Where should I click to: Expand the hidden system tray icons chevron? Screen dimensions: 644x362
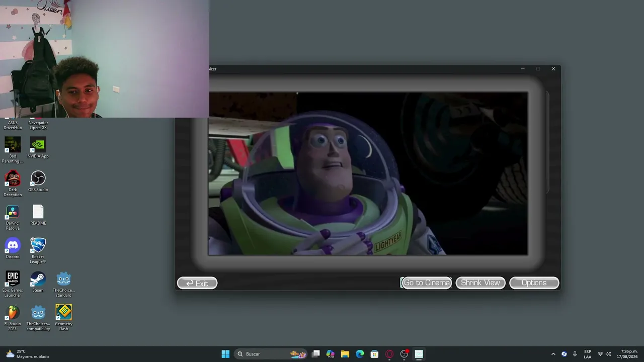(553, 354)
